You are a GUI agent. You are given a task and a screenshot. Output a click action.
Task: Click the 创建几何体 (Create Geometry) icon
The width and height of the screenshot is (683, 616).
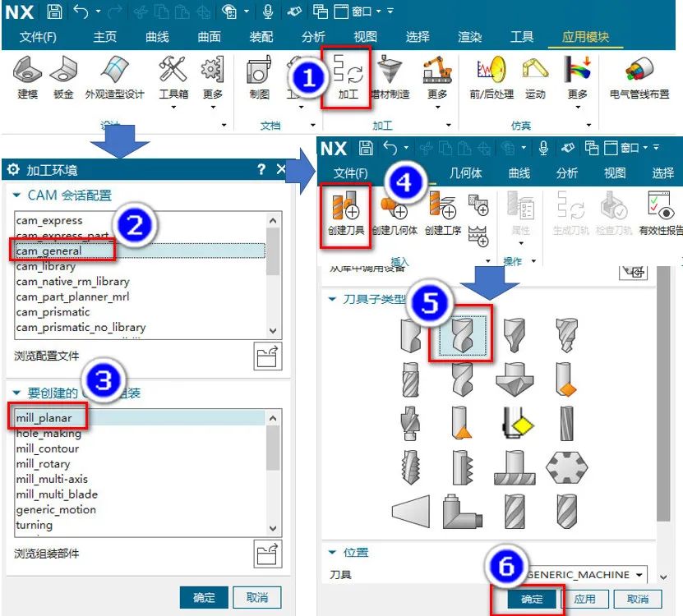tap(395, 214)
